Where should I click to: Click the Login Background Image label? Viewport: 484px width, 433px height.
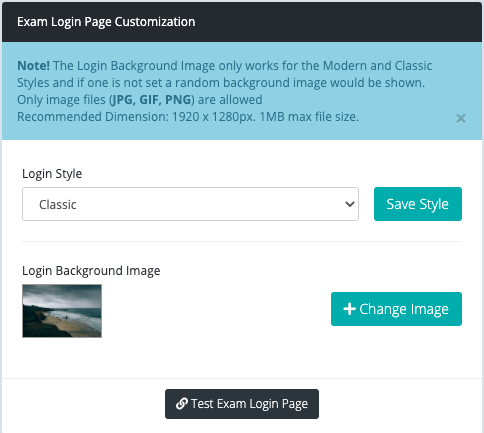coord(91,271)
